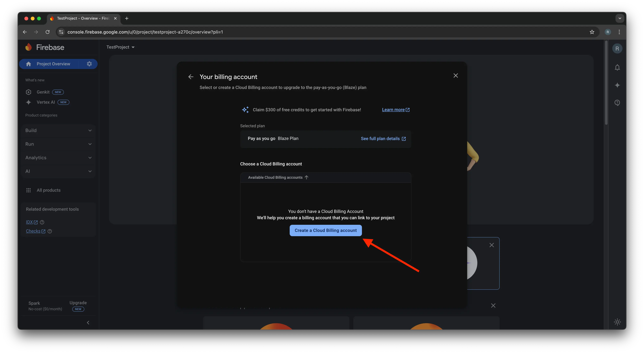Select the TestProject Overview browser tab
The height and width of the screenshot is (353, 644).
[84, 18]
